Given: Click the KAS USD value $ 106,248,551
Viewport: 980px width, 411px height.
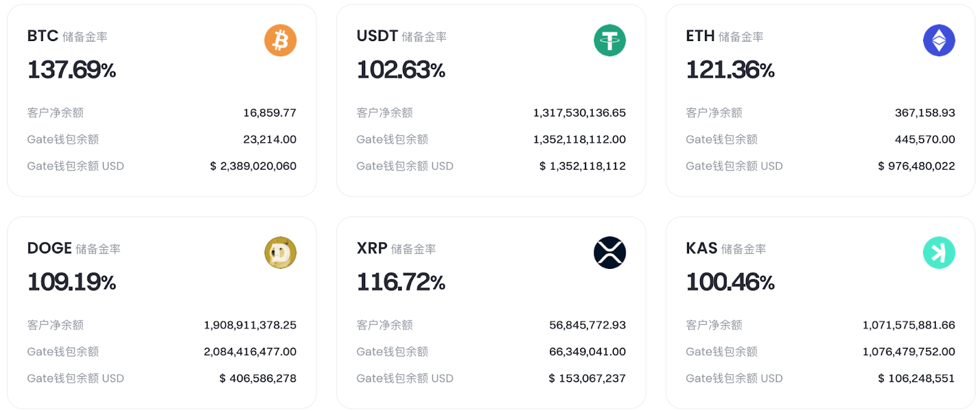Looking at the screenshot, I should click(916, 379).
